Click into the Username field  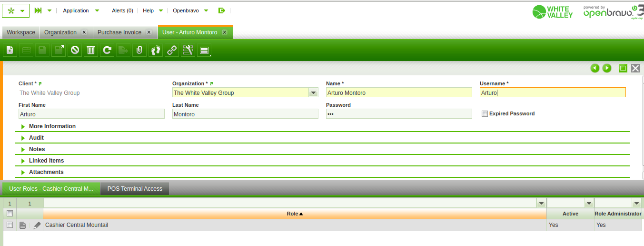point(553,93)
